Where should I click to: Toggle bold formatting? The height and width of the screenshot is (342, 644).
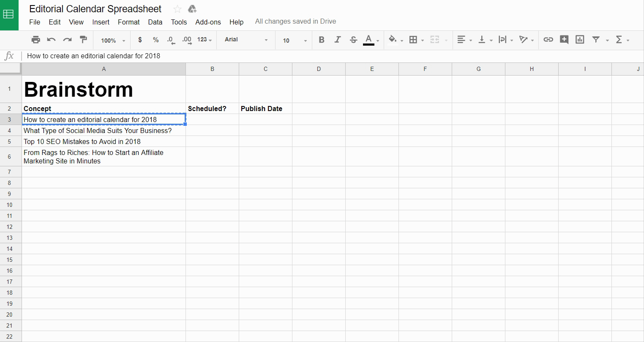click(x=322, y=40)
